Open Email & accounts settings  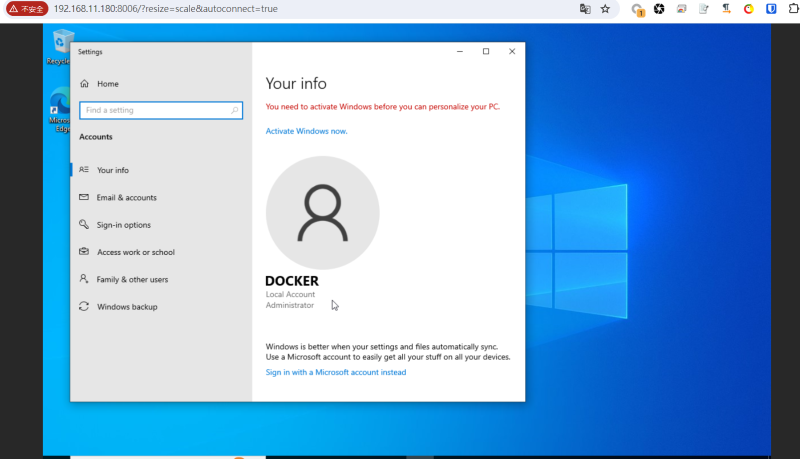[159, 197]
